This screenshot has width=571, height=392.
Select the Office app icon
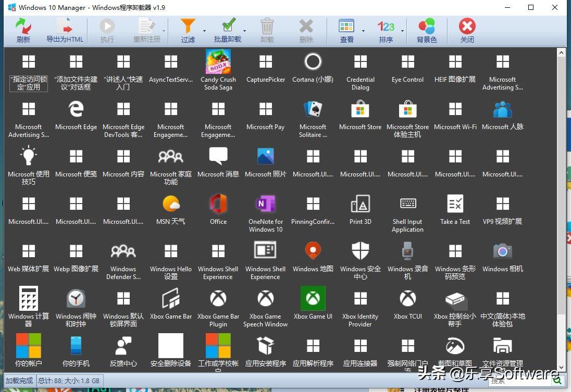click(x=218, y=204)
